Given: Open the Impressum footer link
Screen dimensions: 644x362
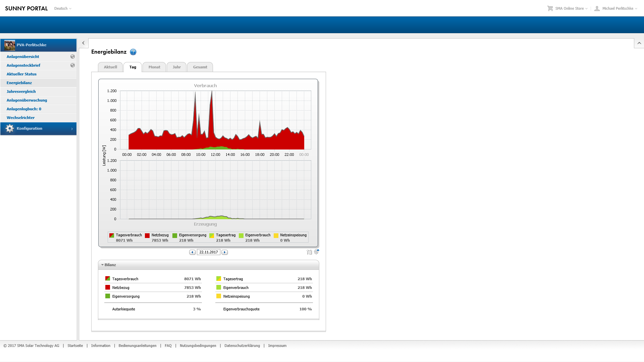Looking at the screenshot, I should (x=277, y=346).
